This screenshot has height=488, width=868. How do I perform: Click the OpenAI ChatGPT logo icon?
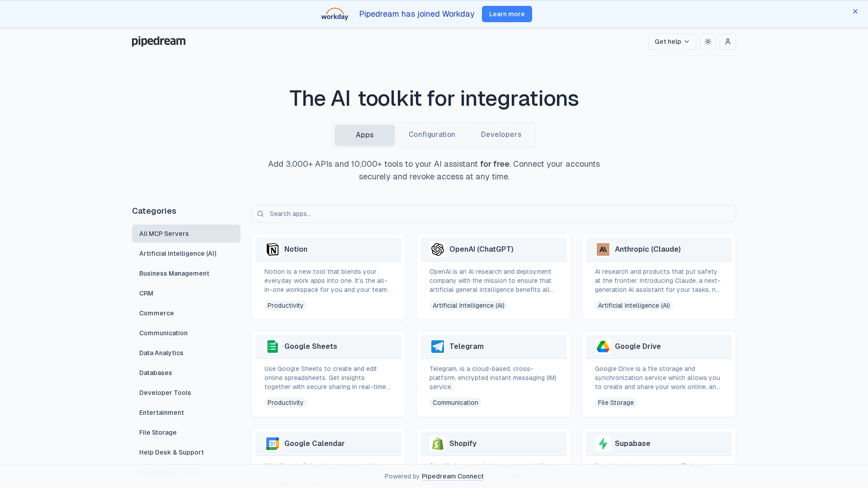(x=437, y=249)
